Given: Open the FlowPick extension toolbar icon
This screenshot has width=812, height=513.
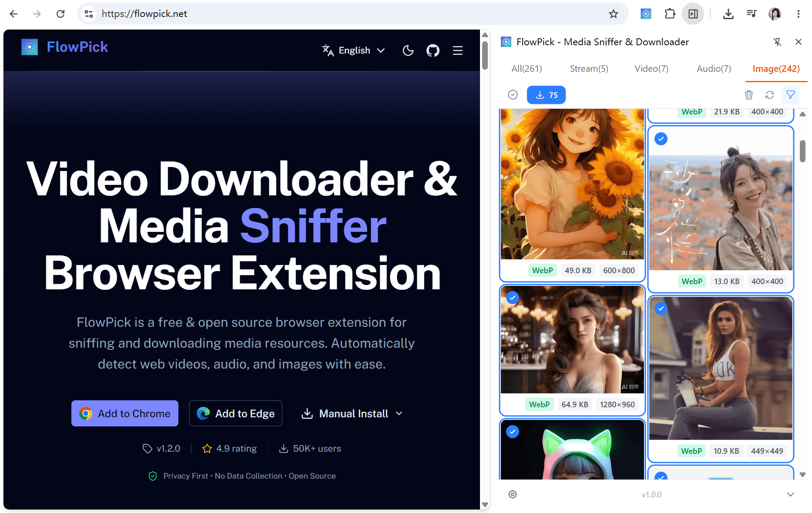Looking at the screenshot, I should (646, 14).
